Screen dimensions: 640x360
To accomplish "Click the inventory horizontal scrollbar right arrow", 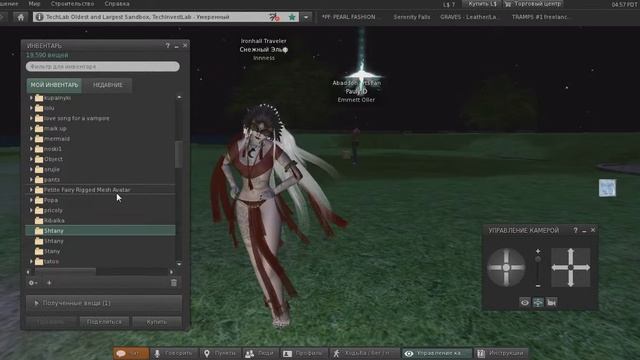I will [x=171, y=272].
